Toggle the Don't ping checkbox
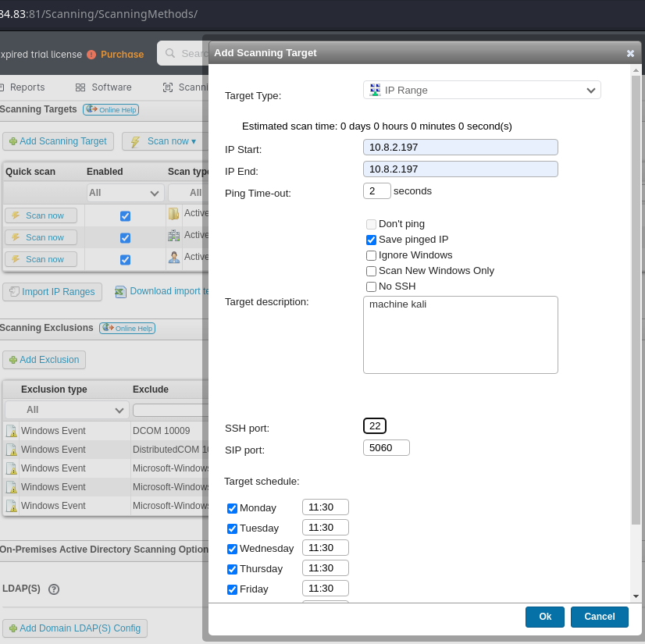Viewport: 645px width, 644px height. (371, 224)
